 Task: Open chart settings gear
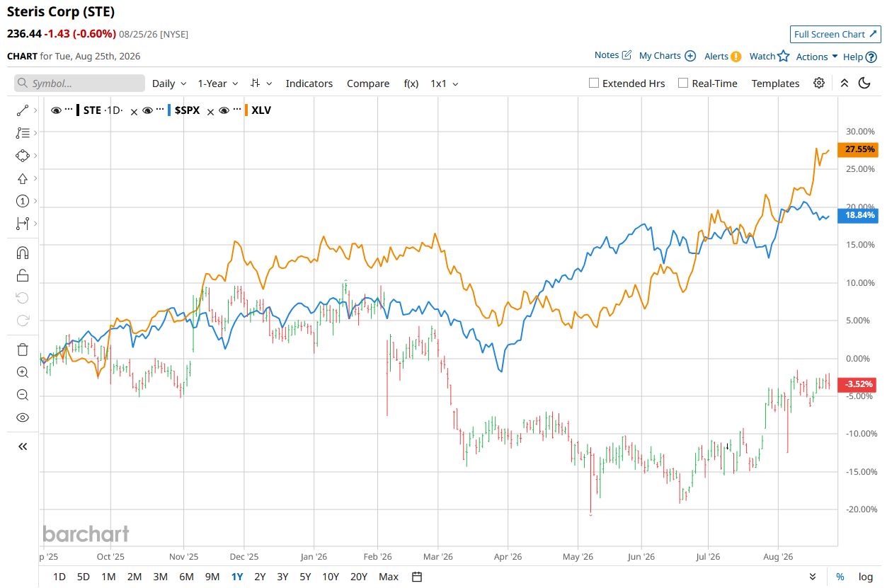click(x=819, y=83)
